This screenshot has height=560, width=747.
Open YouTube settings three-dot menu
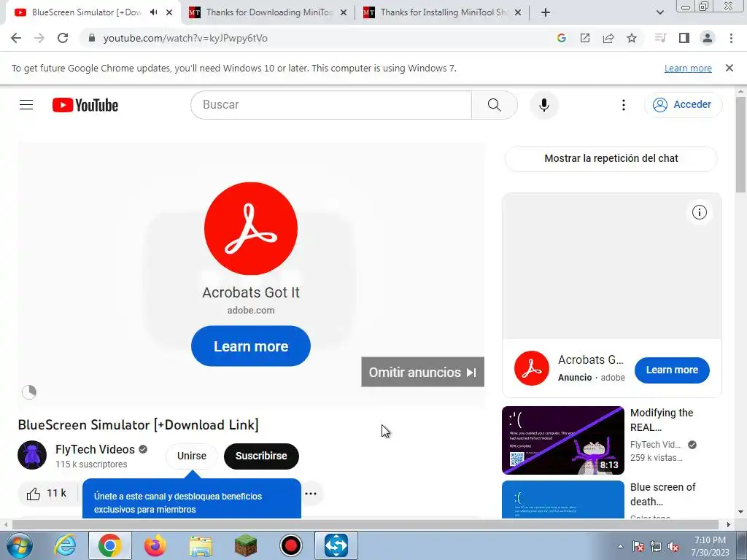623,105
